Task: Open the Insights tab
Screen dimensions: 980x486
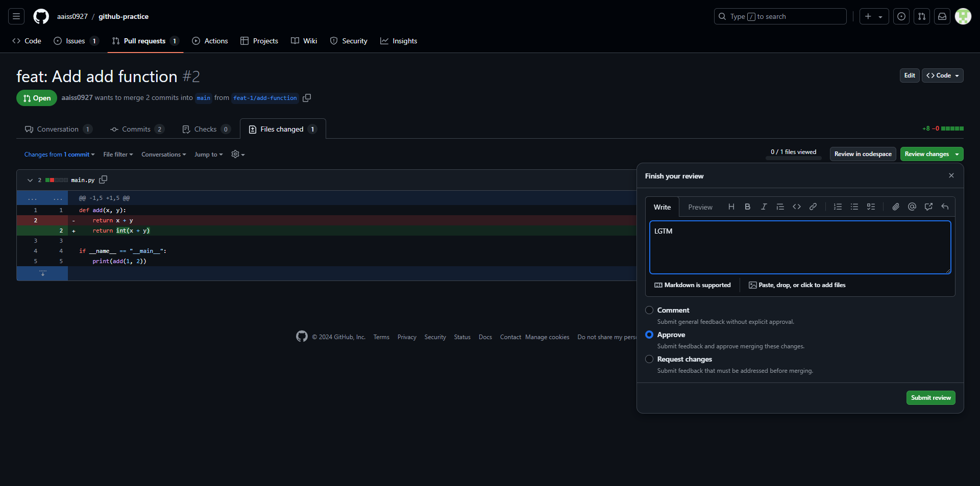Action: (399, 41)
